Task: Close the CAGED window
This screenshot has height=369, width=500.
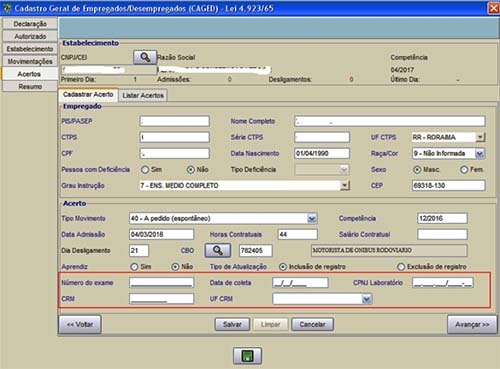Action: [x=493, y=8]
